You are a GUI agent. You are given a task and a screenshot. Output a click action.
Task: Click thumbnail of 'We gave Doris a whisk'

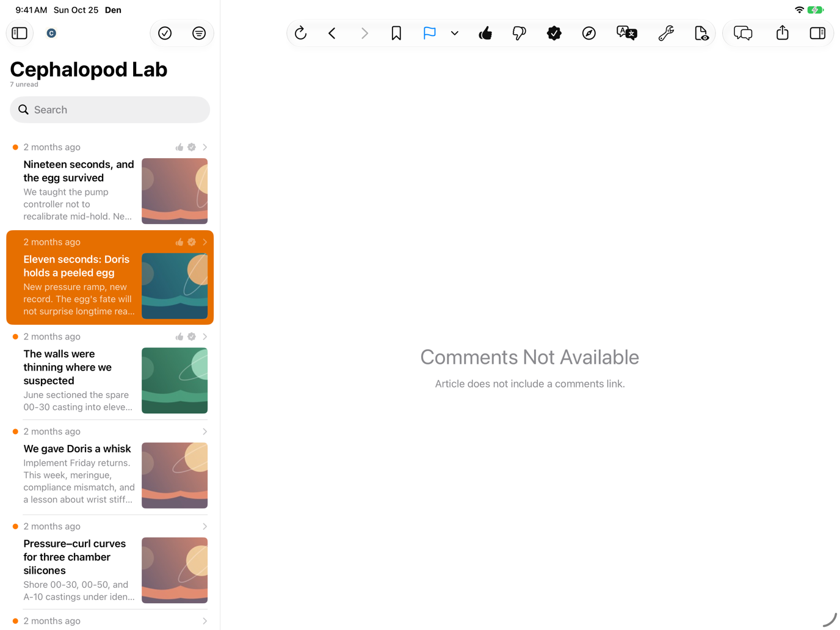click(x=175, y=476)
